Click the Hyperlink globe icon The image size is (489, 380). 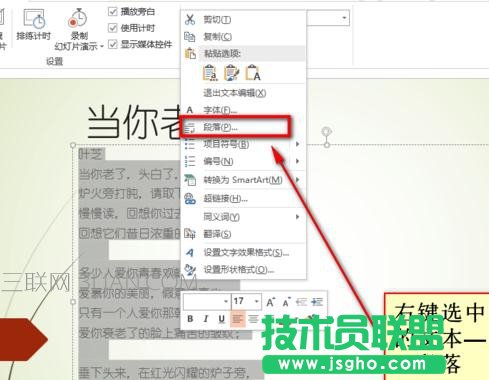(x=190, y=199)
